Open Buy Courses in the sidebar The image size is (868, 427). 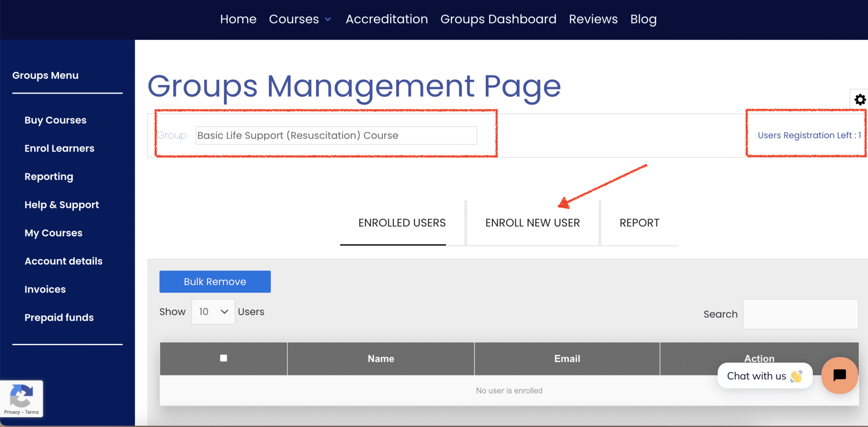(x=55, y=120)
